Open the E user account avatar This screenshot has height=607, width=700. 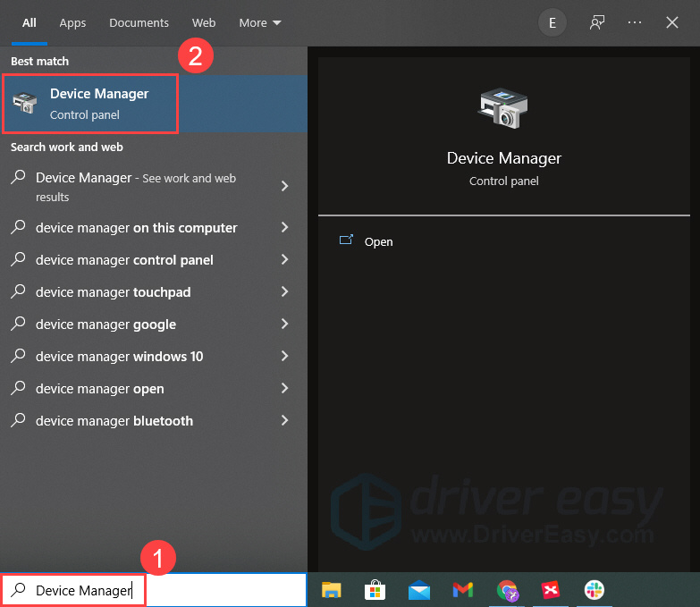tap(552, 22)
